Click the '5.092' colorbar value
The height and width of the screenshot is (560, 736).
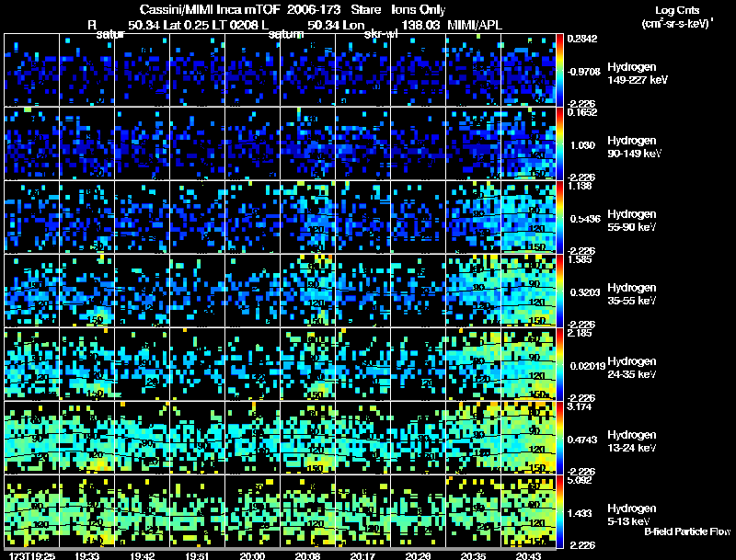click(x=580, y=480)
